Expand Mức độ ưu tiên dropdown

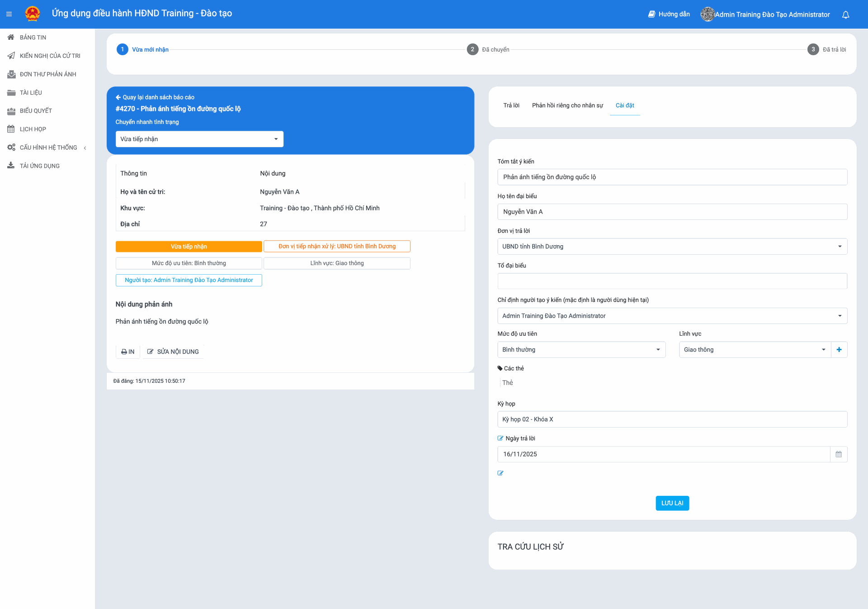tap(581, 350)
